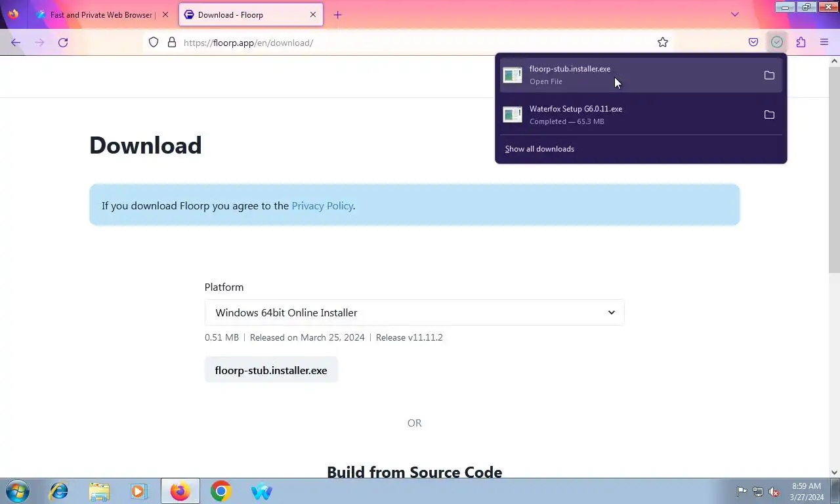Close the Fast and Private Web Browser tab

coord(165,14)
